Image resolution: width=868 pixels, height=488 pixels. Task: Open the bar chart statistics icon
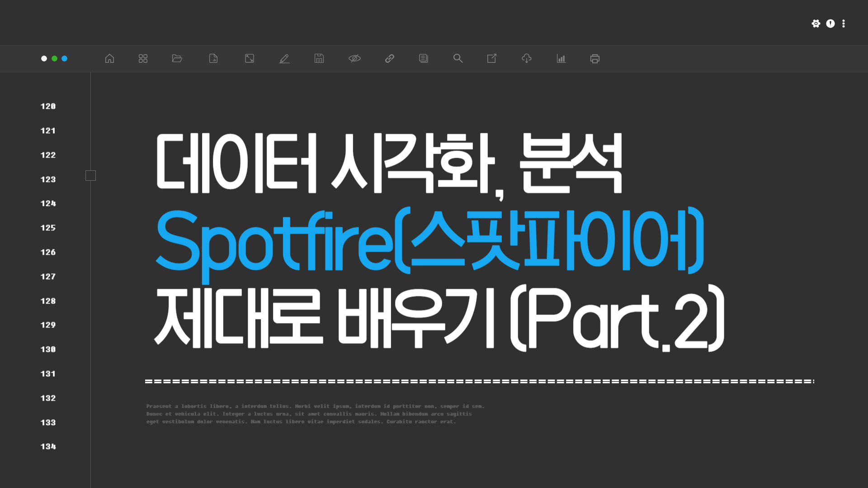pos(561,58)
